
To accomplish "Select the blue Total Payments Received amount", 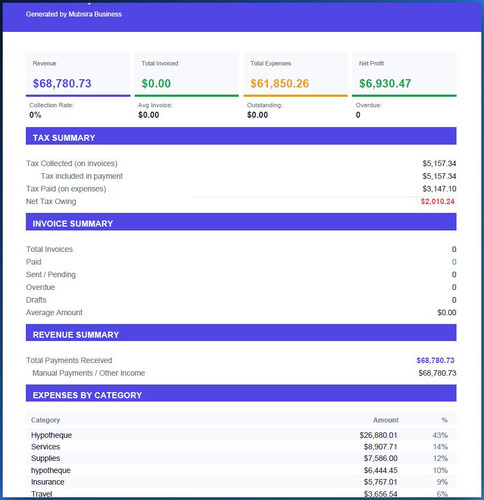I will click(435, 360).
